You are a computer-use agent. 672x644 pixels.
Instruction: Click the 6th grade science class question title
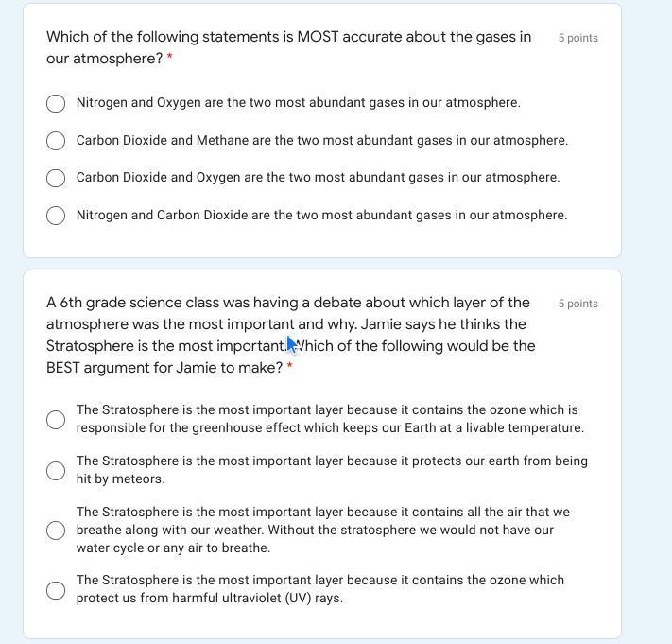click(290, 335)
